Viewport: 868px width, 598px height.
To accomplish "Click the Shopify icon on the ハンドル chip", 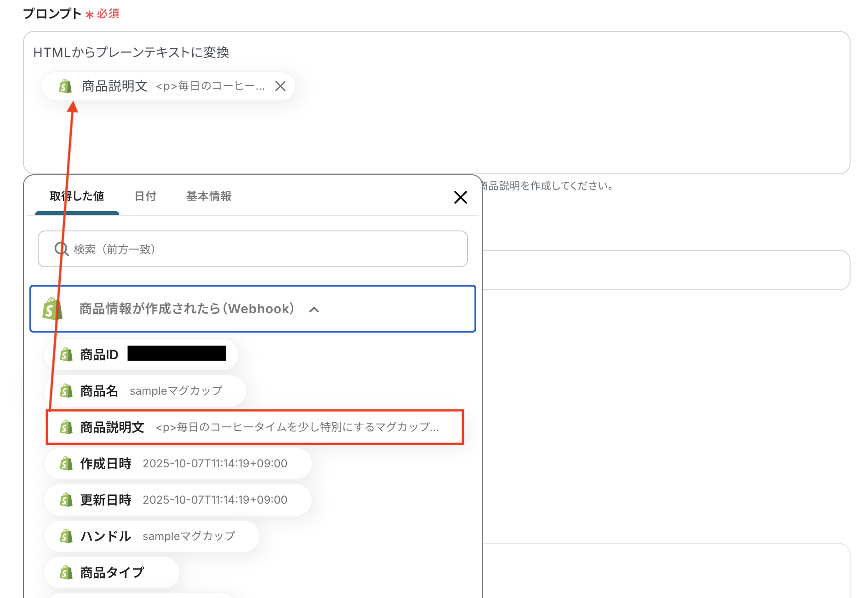I will [x=66, y=536].
